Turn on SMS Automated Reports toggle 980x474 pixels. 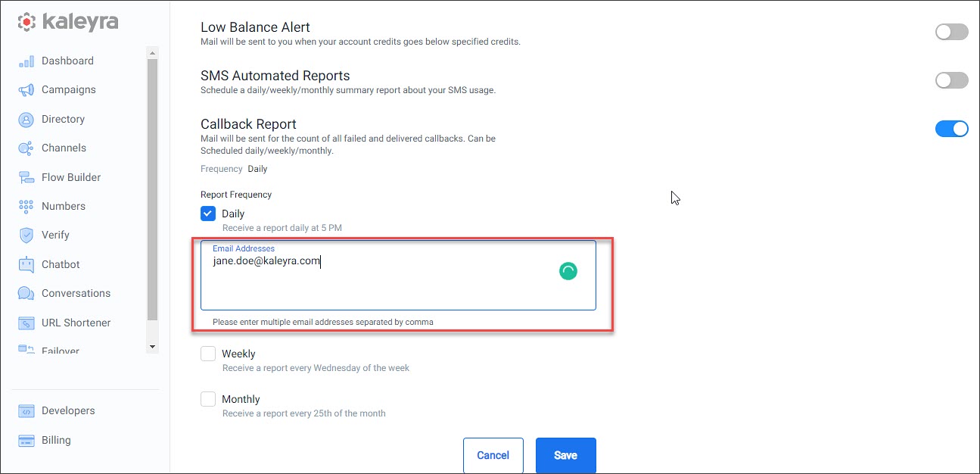(x=951, y=80)
